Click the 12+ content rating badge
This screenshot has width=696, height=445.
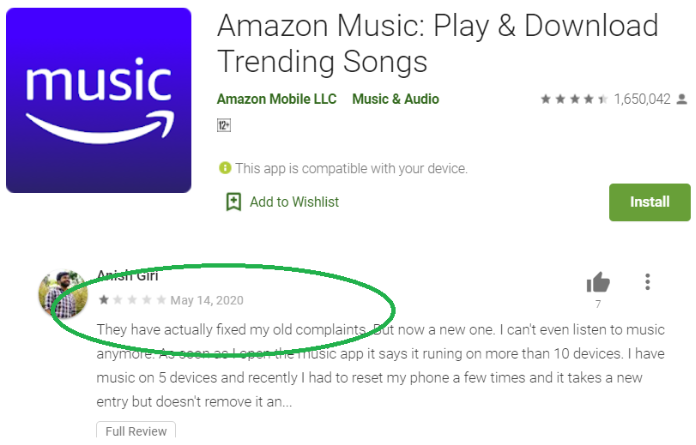pyautogui.click(x=224, y=126)
